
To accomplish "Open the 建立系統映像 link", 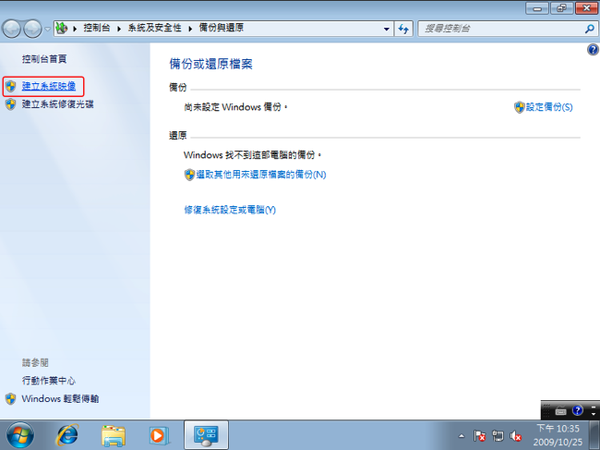I will [x=49, y=86].
